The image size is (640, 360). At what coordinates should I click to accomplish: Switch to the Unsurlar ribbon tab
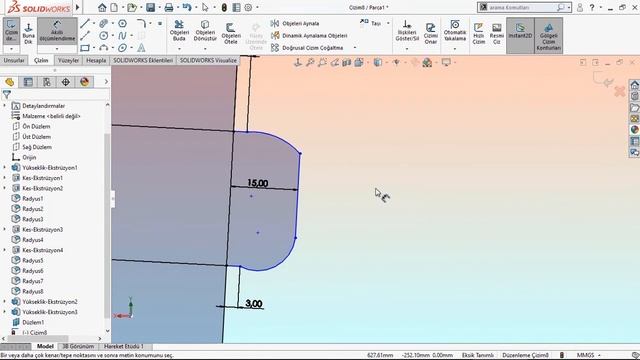click(x=14, y=60)
